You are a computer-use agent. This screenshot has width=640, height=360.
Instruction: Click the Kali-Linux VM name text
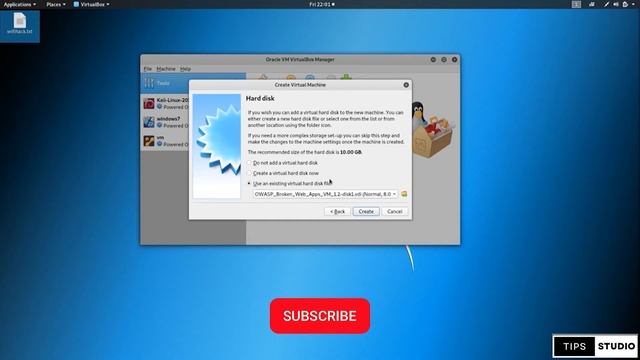pyautogui.click(x=173, y=100)
